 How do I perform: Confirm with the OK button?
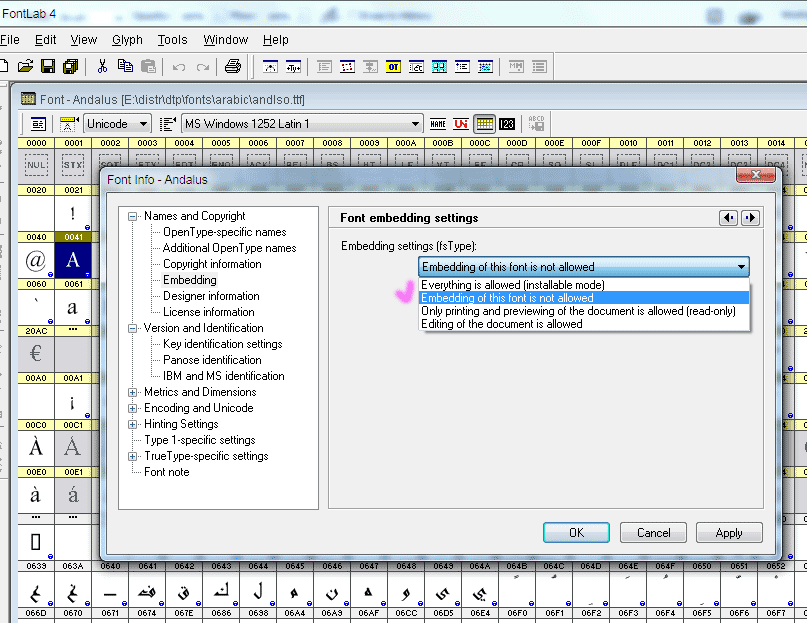coord(576,532)
